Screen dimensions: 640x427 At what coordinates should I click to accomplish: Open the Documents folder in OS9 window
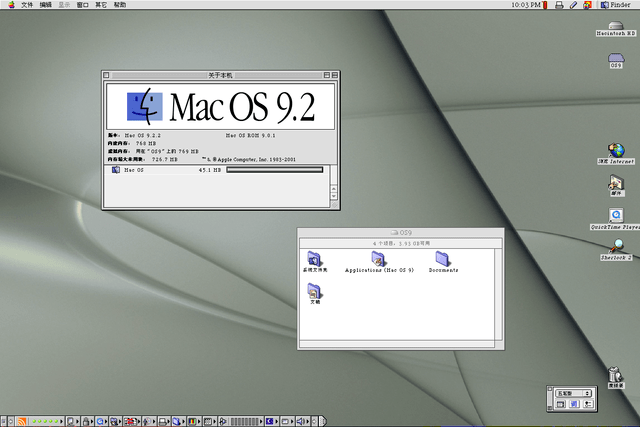pyautogui.click(x=444, y=260)
